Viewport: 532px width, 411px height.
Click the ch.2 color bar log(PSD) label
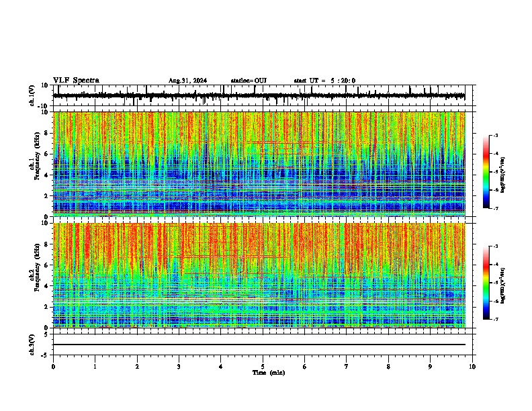[x=503, y=285]
